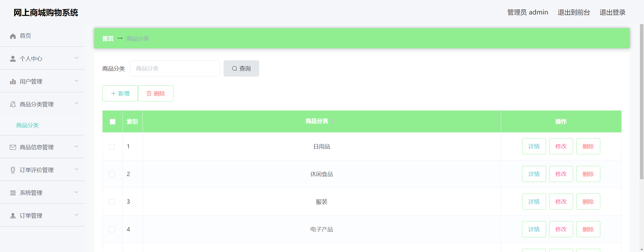Expand the 商品信息管理 chevron
644x252 pixels.
pos(77,147)
